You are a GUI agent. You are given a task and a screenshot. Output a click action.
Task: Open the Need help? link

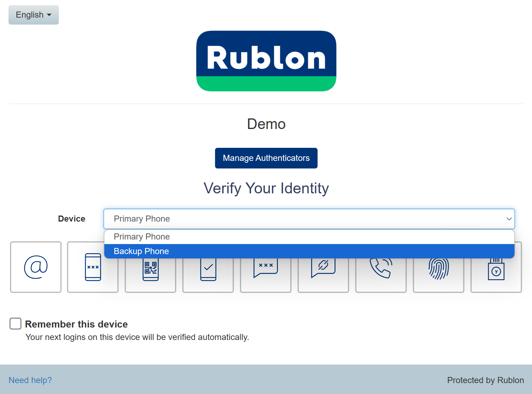[30, 380]
